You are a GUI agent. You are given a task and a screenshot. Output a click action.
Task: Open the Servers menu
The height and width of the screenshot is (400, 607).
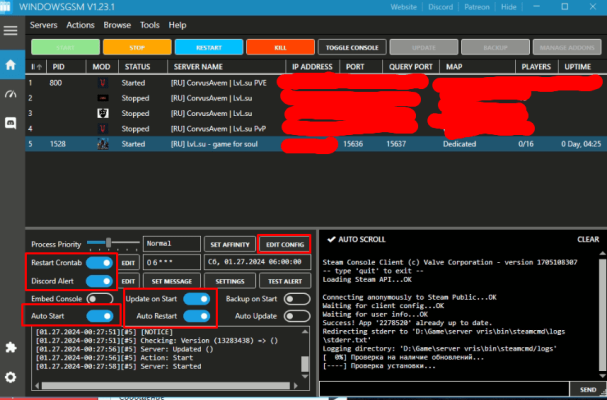point(43,25)
